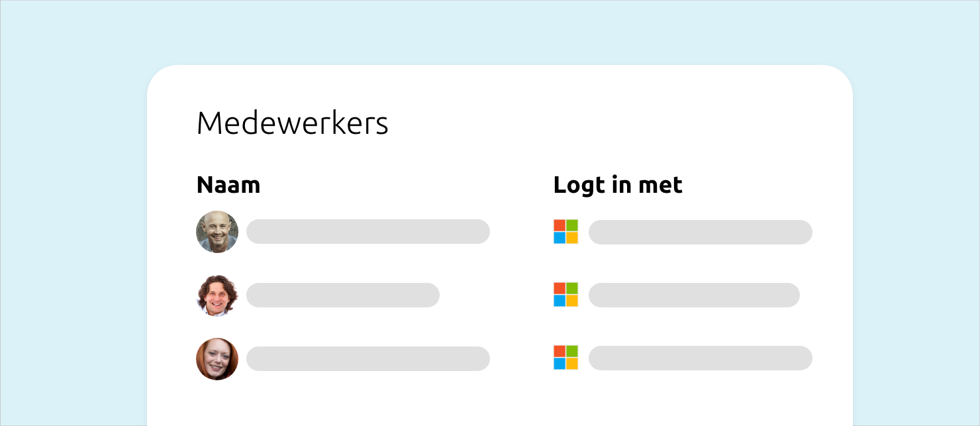980x426 pixels.
Task: Click the first row's login account placeholder
Action: [700, 232]
